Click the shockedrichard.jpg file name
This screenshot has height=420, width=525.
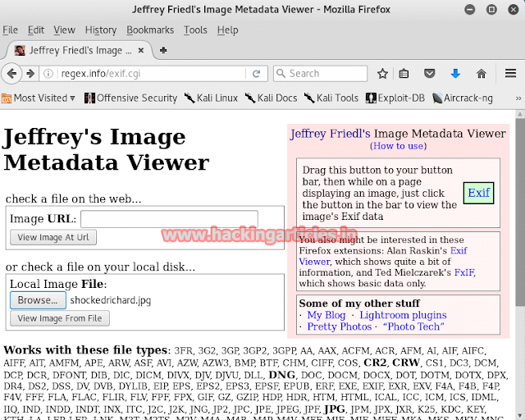pyautogui.click(x=111, y=300)
